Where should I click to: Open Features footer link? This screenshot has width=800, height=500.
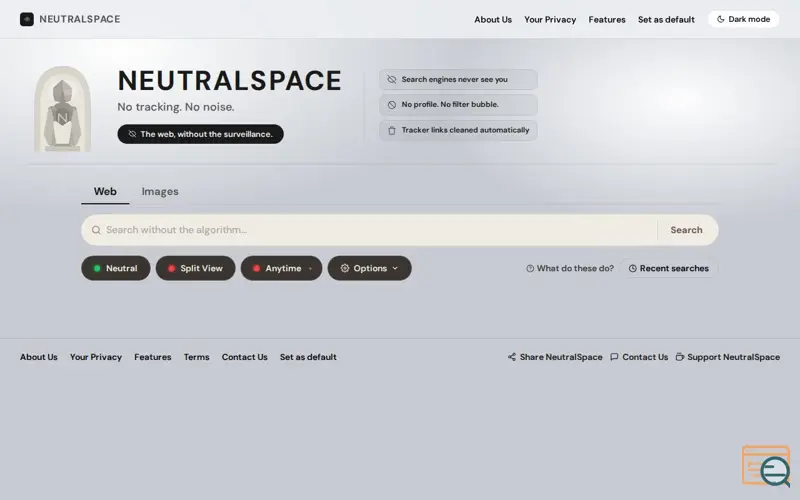click(x=153, y=357)
